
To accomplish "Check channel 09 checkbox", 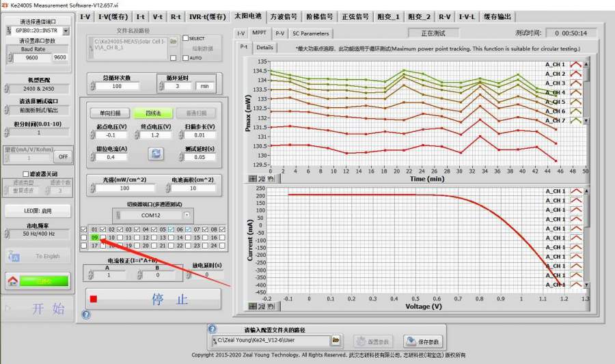I will coord(102,238).
